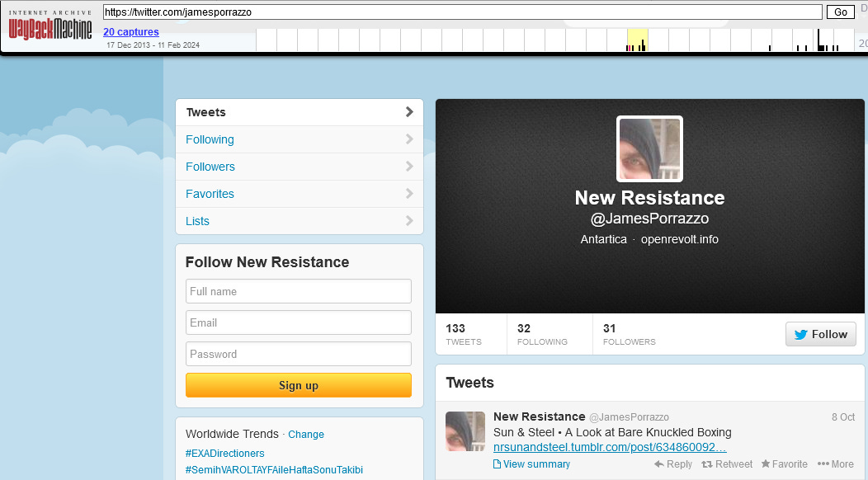868x480 pixels.
Task: Open the openrevolt.info profile link
Action: [x=679, y=240]
